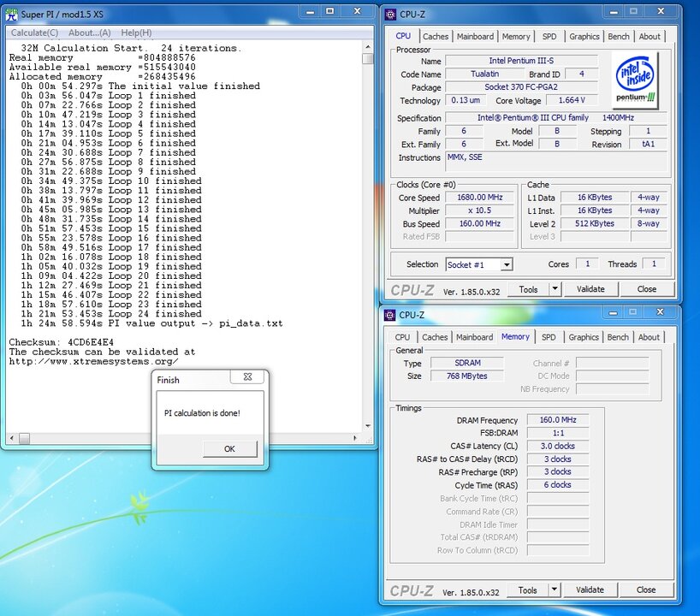This screenshot has height=616, width=700.
Task: Open the About...(A) menu in Super PI
Action: pos(89,33)
